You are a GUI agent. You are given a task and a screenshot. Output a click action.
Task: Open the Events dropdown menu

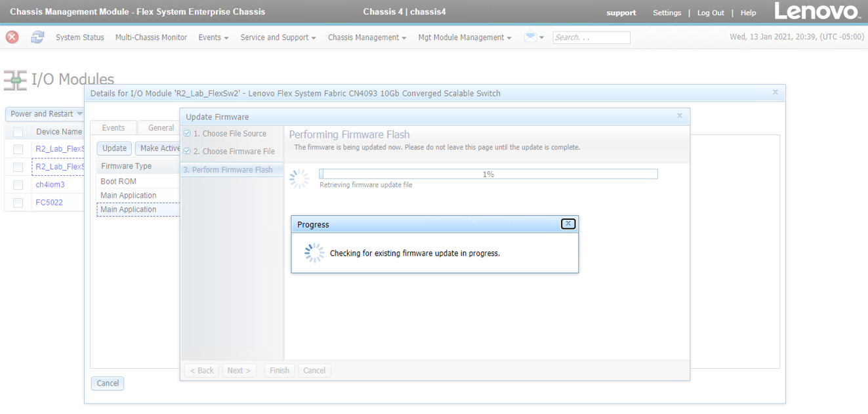(213, 37)
